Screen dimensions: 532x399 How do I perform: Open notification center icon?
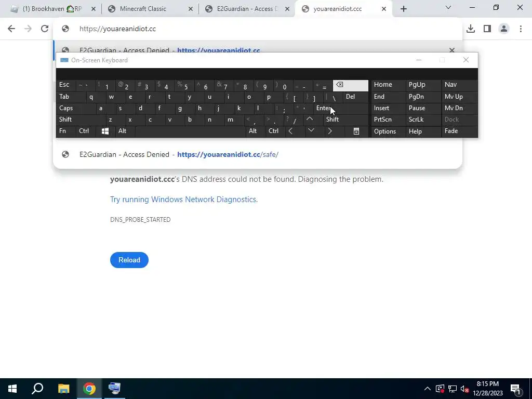515,389
